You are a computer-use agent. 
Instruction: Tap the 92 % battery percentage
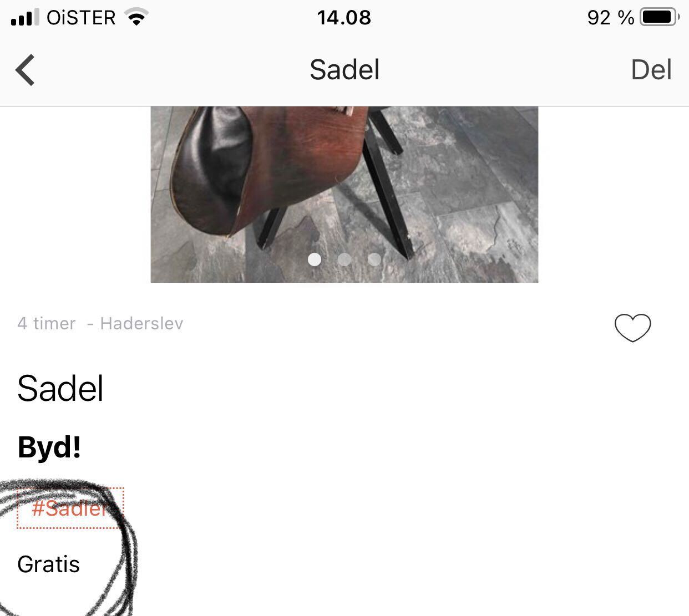pos(611,18)
